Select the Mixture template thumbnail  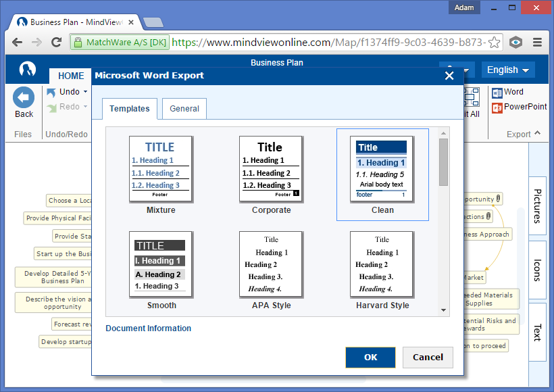click(x=161, y=169)
